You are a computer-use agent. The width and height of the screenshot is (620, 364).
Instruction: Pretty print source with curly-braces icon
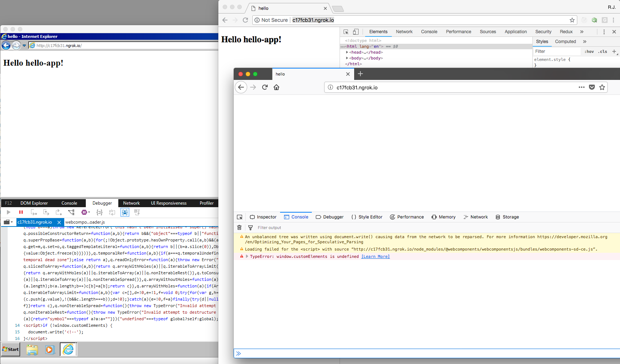coord(99,212)
